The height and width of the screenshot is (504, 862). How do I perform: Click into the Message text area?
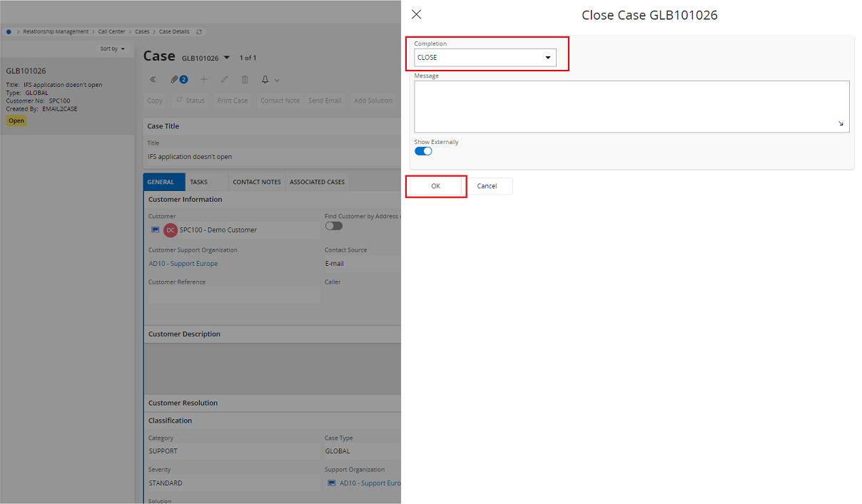632,106
